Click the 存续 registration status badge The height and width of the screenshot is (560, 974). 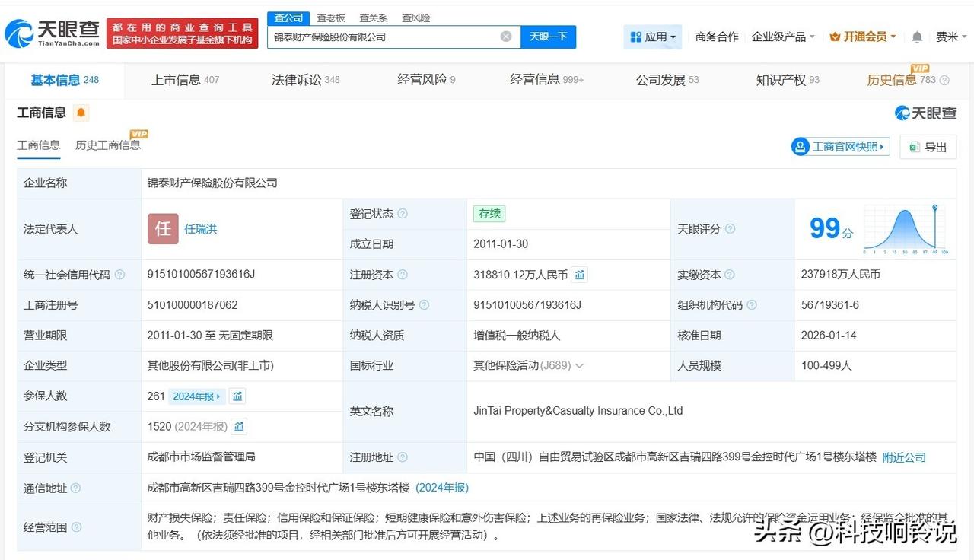(x=489, y=214)
